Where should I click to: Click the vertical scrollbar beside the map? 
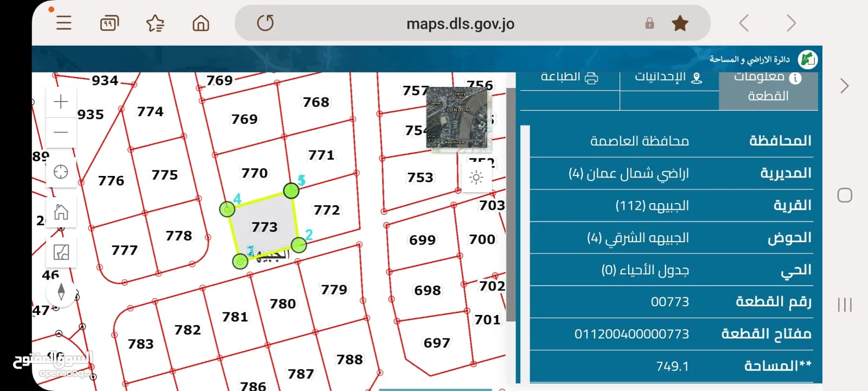(x=510, y=204)
